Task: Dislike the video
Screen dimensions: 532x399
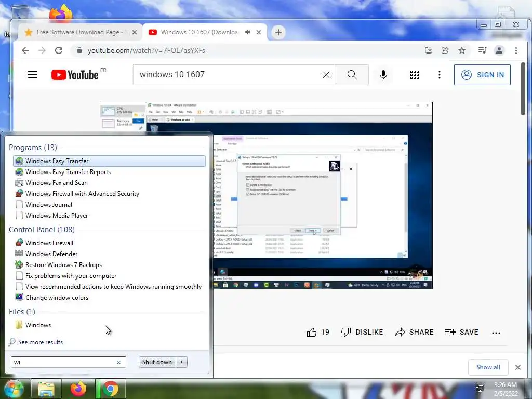Action: click(x=362, y=332)
